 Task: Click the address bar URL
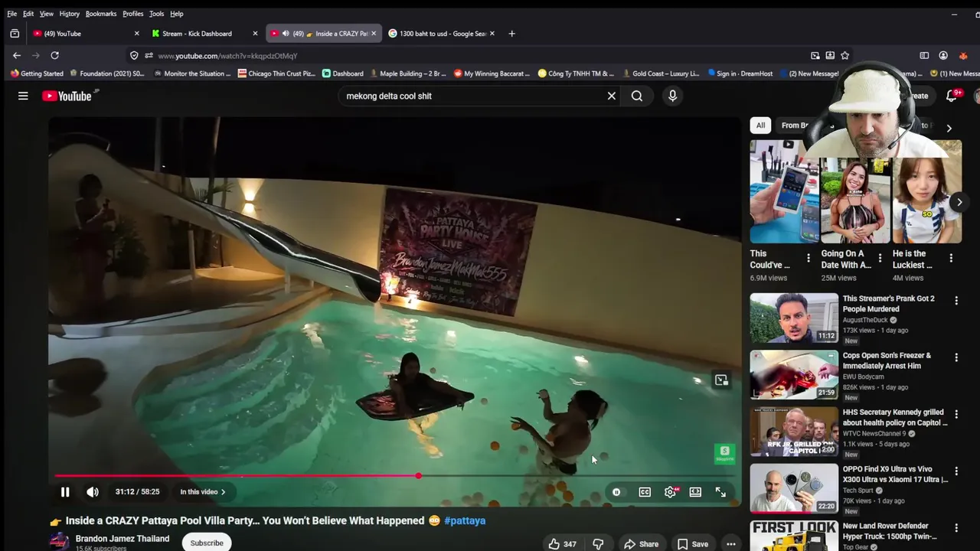point(227,55)
